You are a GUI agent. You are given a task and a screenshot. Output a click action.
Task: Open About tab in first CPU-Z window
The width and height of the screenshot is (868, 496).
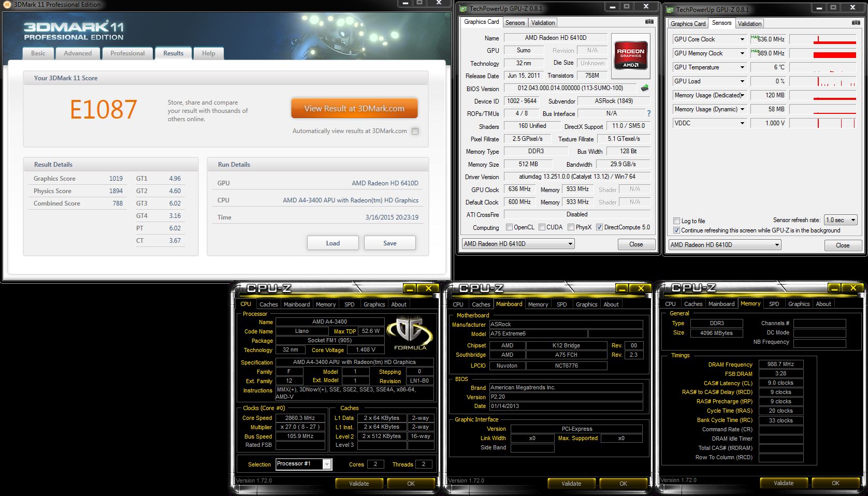[x=398, y=304]
